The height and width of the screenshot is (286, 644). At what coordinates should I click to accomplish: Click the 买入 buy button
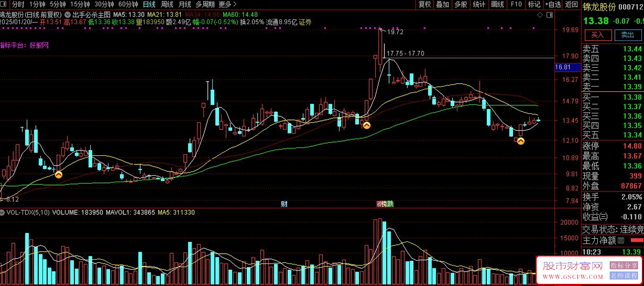tap(597, 35)
